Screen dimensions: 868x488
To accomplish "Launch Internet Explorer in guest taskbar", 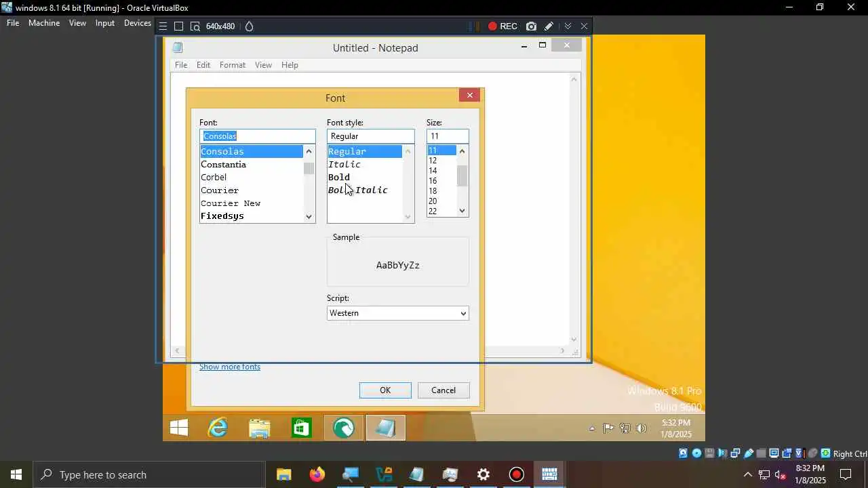I will (x=218, y=428).
